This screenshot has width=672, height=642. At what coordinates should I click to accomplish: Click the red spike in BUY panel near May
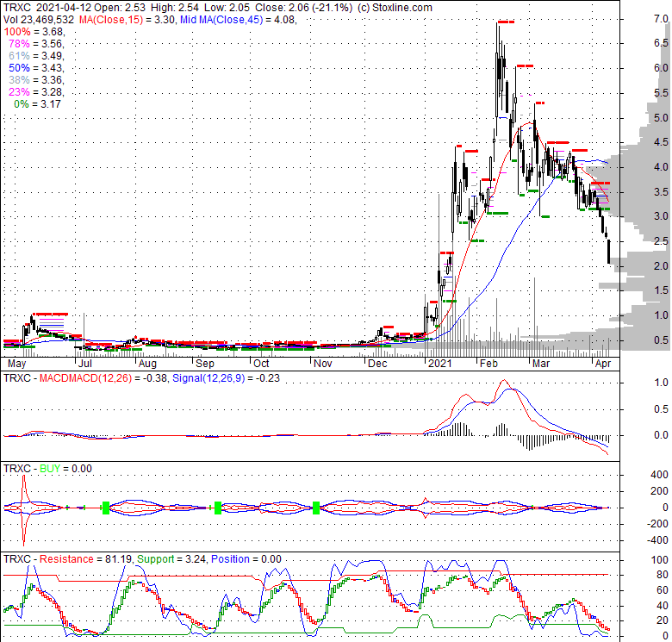click(x=23, y=510)
